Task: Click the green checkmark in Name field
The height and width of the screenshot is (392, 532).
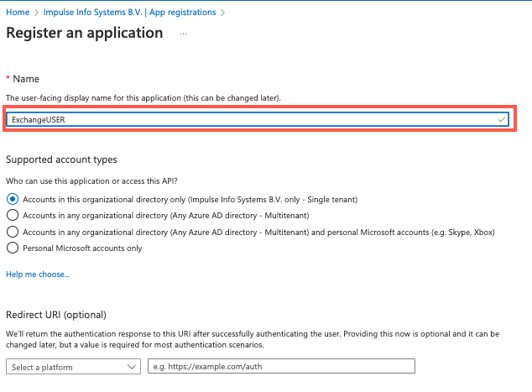Action: tap(502, 119)
